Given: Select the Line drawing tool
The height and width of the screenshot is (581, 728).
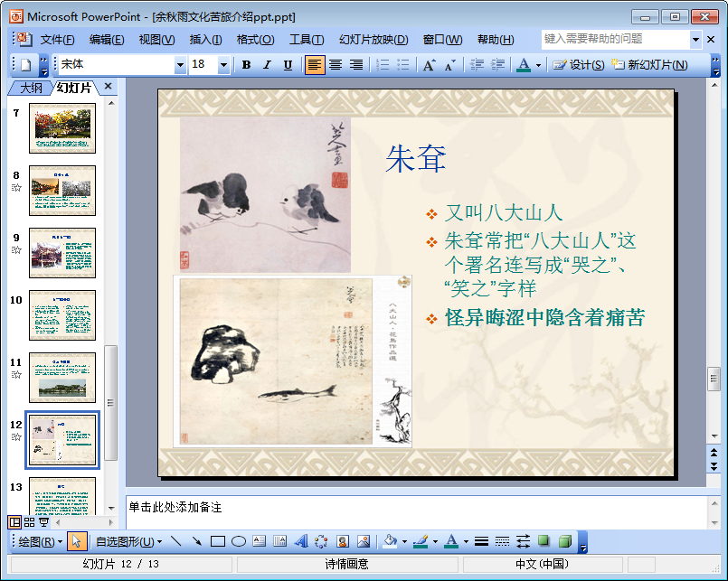Looking at the screenshot, I should coord(176,541).
